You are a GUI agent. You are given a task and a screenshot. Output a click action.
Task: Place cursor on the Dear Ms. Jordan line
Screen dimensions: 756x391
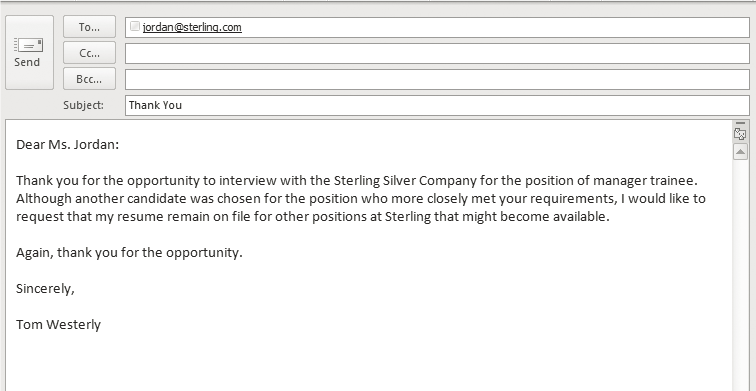tap(68, 145)
